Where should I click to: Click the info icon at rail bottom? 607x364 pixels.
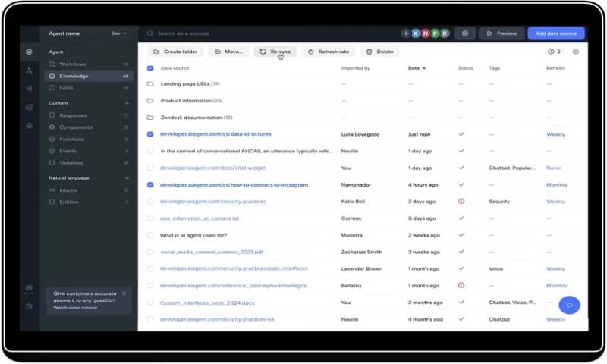pos(29,306)
